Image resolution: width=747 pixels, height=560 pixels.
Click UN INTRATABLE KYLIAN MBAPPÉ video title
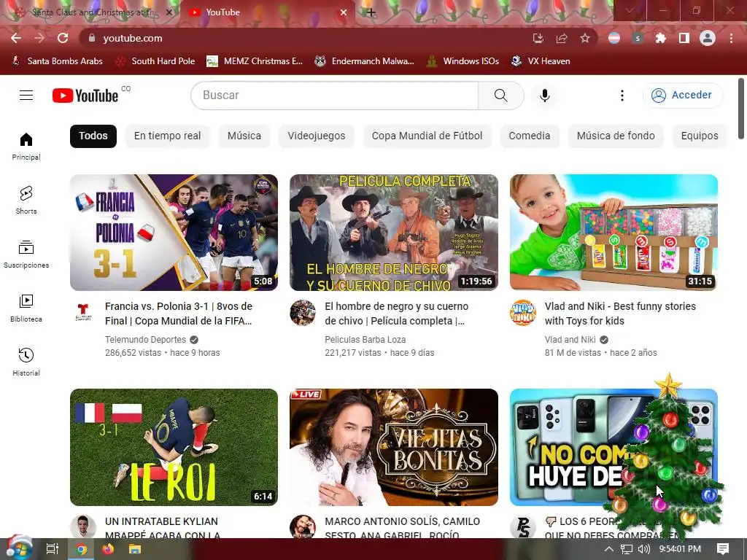point(163,528)
